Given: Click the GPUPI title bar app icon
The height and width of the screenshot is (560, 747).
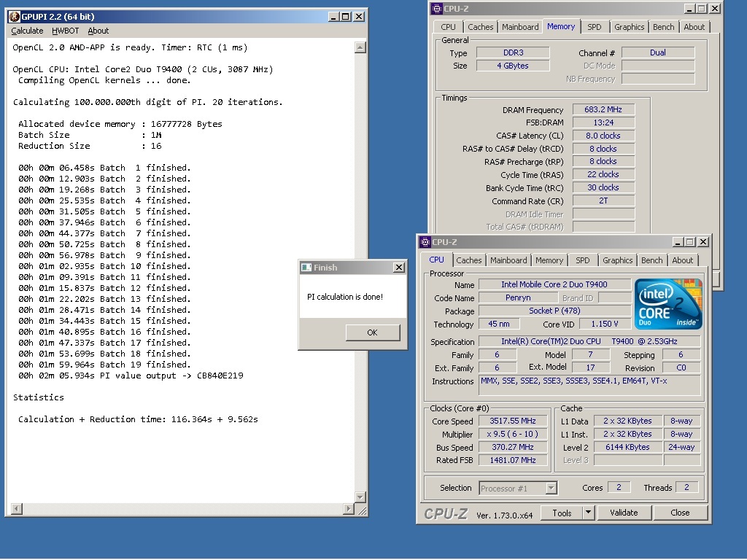Looking at the screenshot, I should (15, 17).
